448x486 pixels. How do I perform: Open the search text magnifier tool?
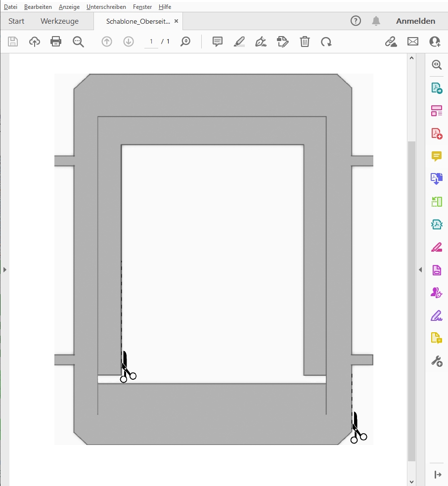tap(78, 42)
